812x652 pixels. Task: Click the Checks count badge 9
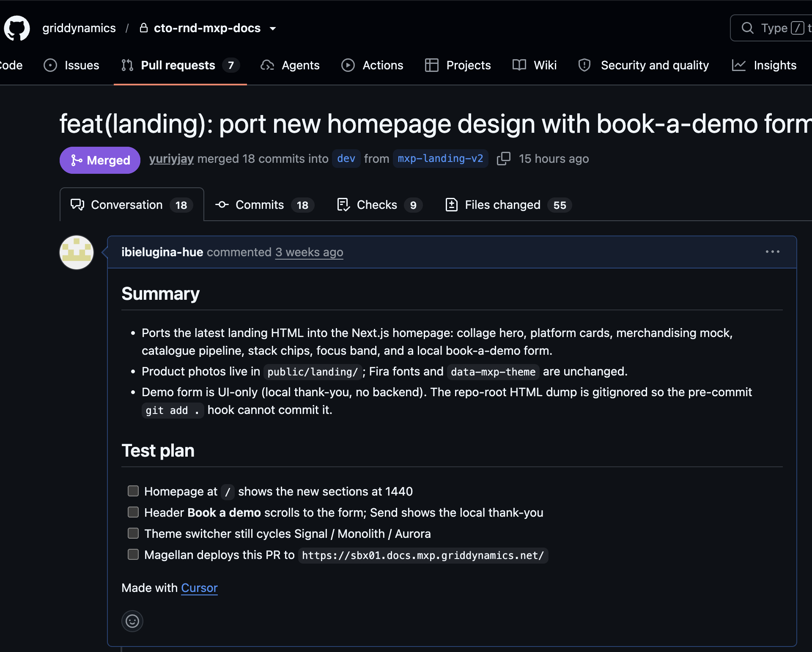point(413,205)
